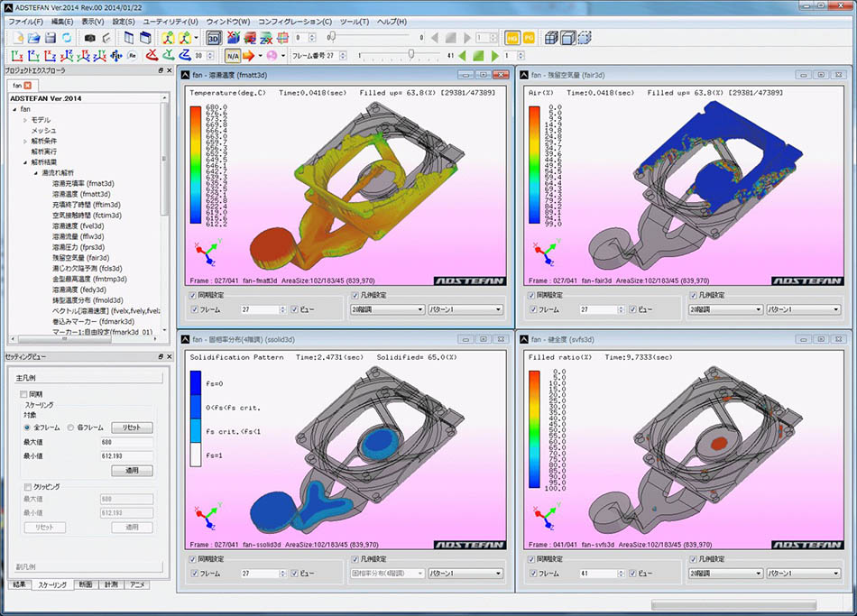Image resolution: width=857 pixels, height=616 pixels.
Task: Open パターン1 dropdown in 溶湯温度 window
Action: tap(465, 309)
